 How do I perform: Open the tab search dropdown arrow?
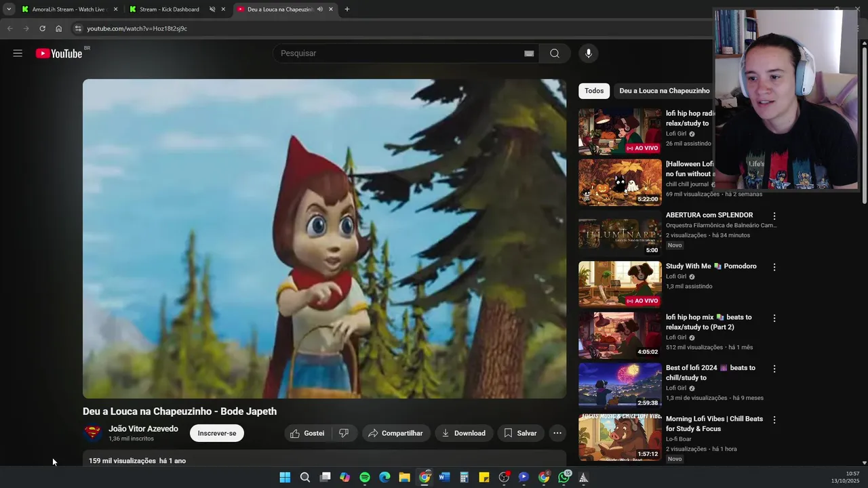click(x=9, y=9)
